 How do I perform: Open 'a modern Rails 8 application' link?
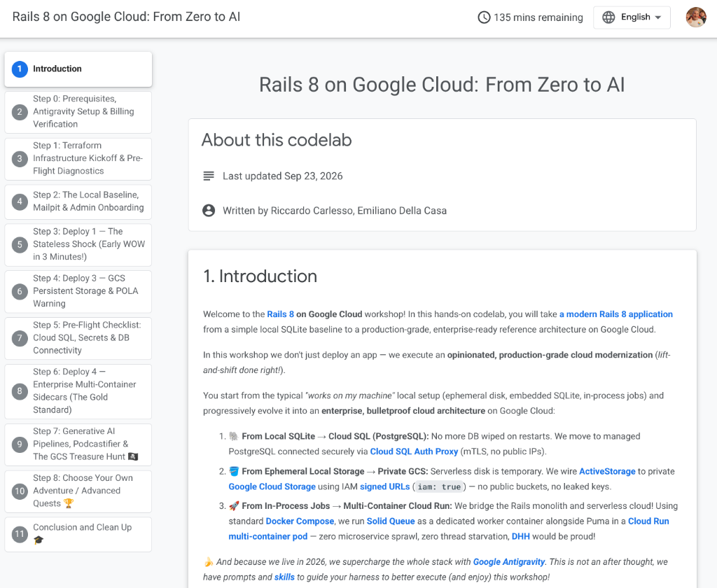[x=616, y=314]
